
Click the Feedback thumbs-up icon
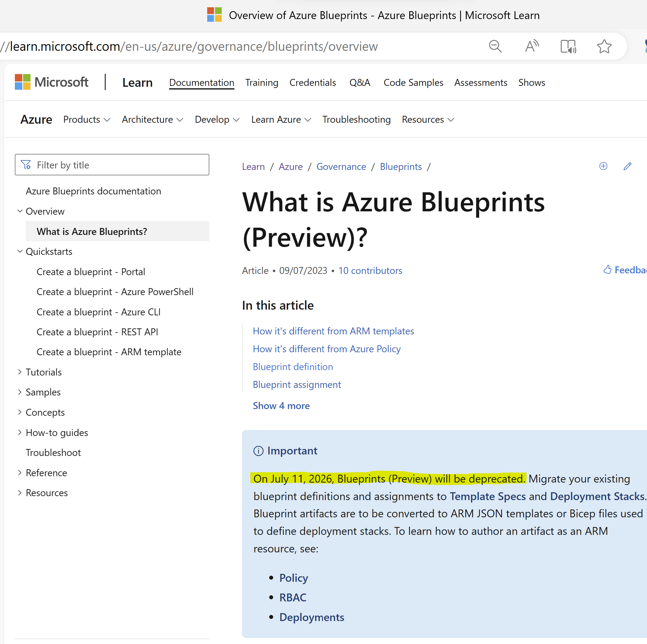point(607,269)
